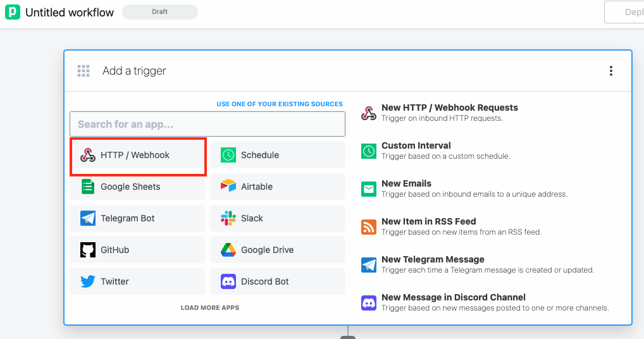Click the description mentioning a unique address

tap(474, 194)
